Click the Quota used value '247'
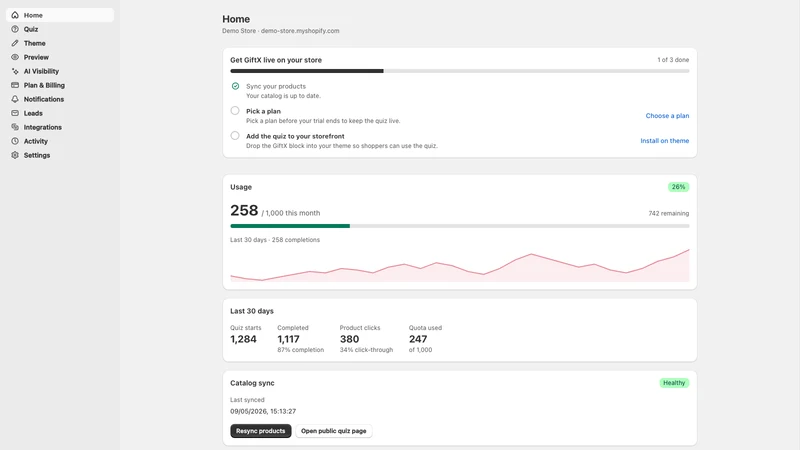Screen dimensions: 800x450 click(x=418, y=339)
